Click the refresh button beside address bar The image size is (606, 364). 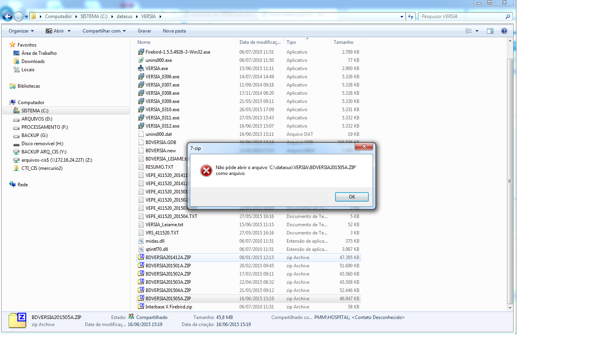[x=411, y=16]
